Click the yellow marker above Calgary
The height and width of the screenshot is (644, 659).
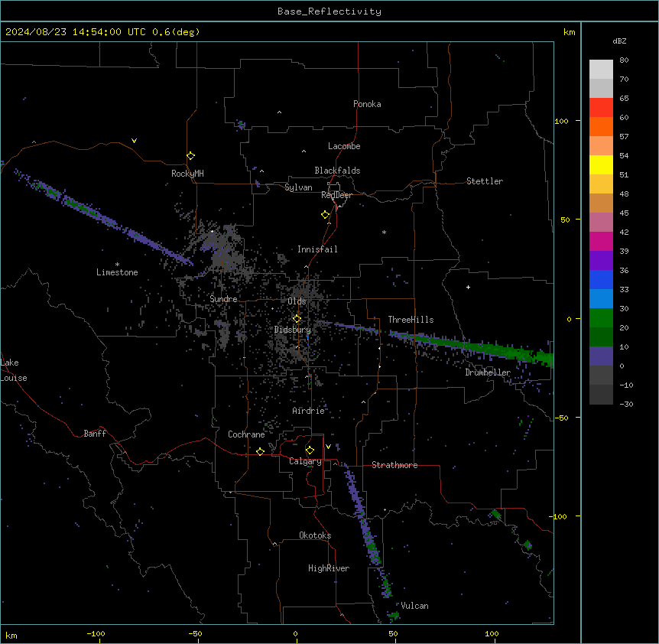310,450
